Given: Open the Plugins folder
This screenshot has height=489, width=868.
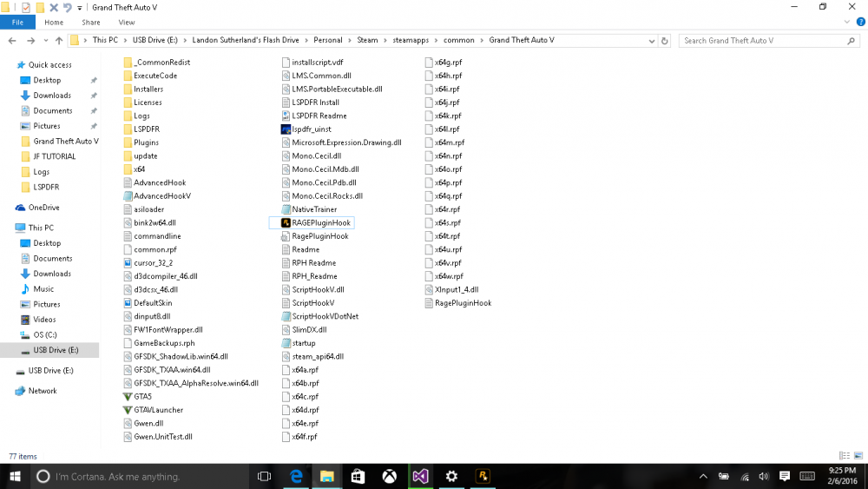Looking at the screenshot, I should pos(141,142).
